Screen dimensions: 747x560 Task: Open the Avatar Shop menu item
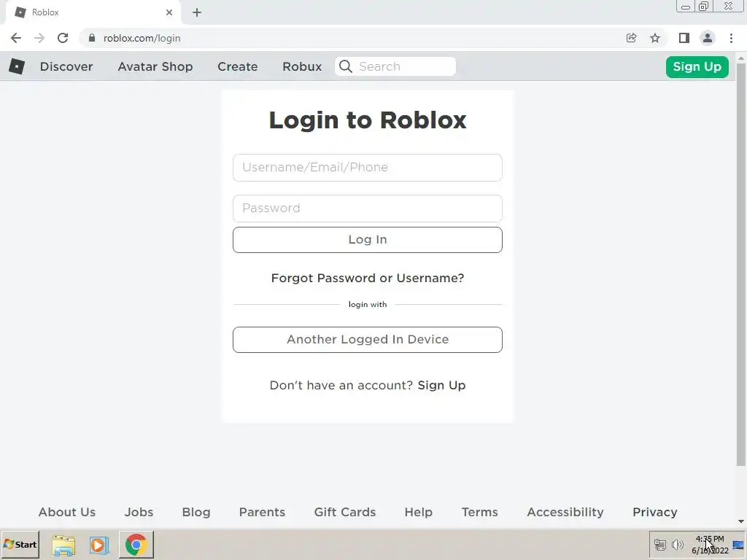[155, 66]
